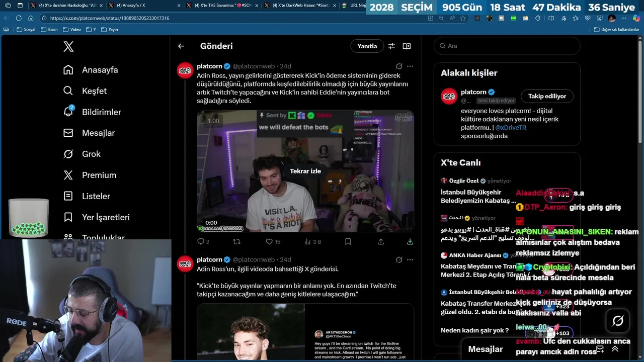
Task: Click the download icon under the video
Action: tap(410, 242)
